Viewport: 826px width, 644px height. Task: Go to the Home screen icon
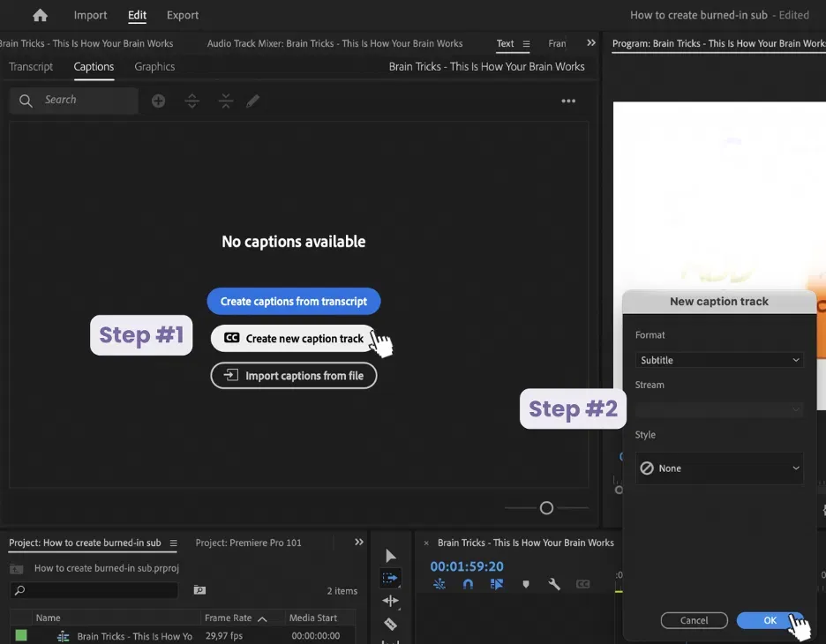pos(40,15)
